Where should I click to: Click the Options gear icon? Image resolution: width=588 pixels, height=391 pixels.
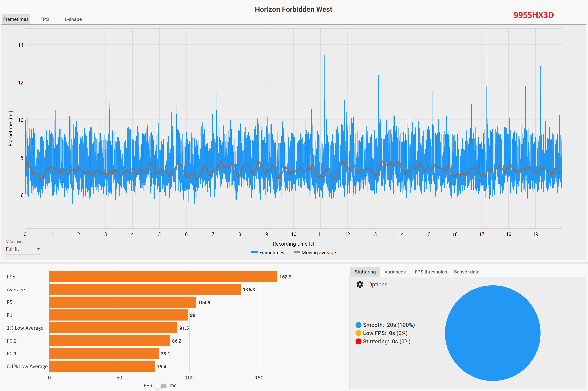point(359,284)
